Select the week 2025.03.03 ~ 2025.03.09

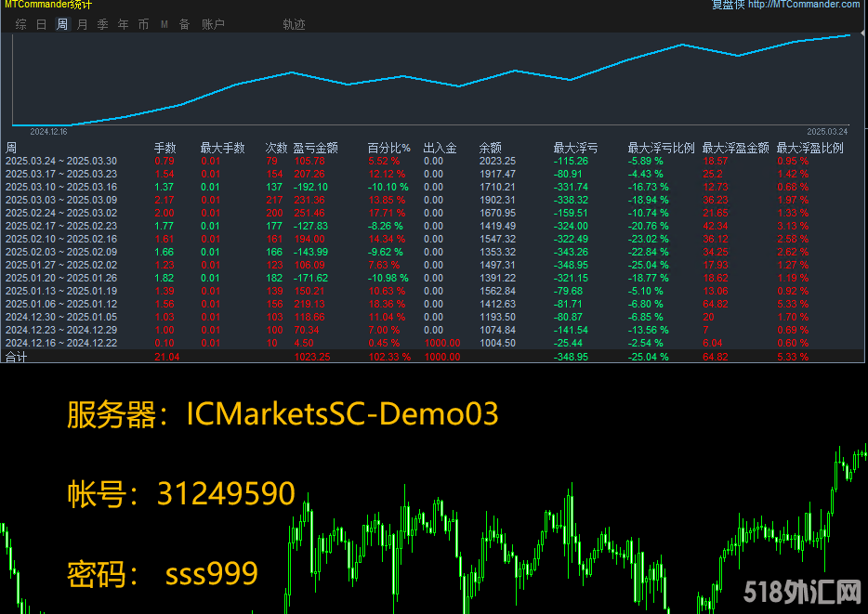[x=432, y=200]
